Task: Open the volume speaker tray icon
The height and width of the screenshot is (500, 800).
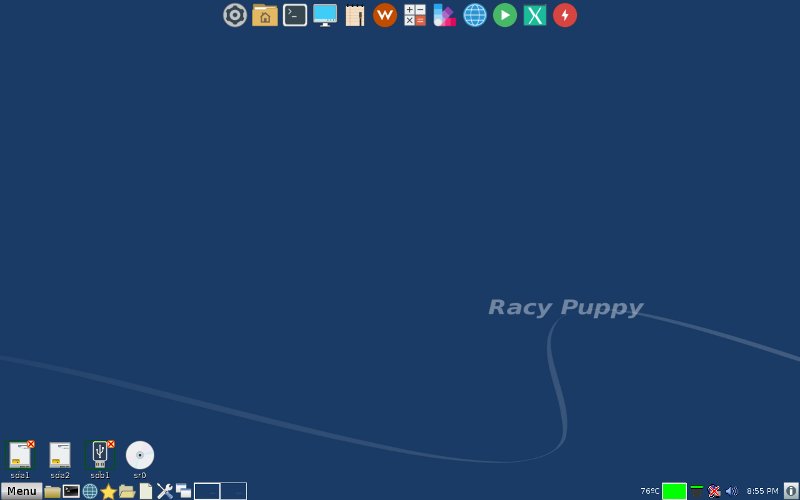Action: point(731,491)
